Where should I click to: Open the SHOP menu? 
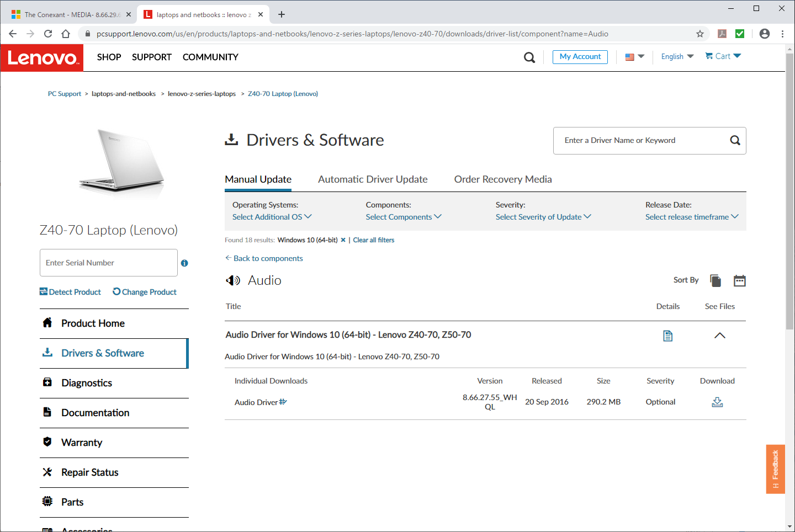109,57
